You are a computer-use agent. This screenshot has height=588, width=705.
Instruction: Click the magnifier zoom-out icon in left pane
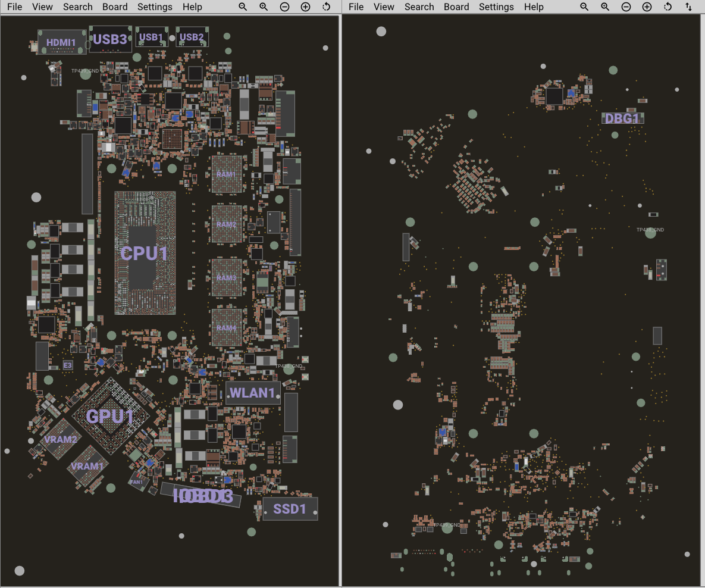pos(243,7)
